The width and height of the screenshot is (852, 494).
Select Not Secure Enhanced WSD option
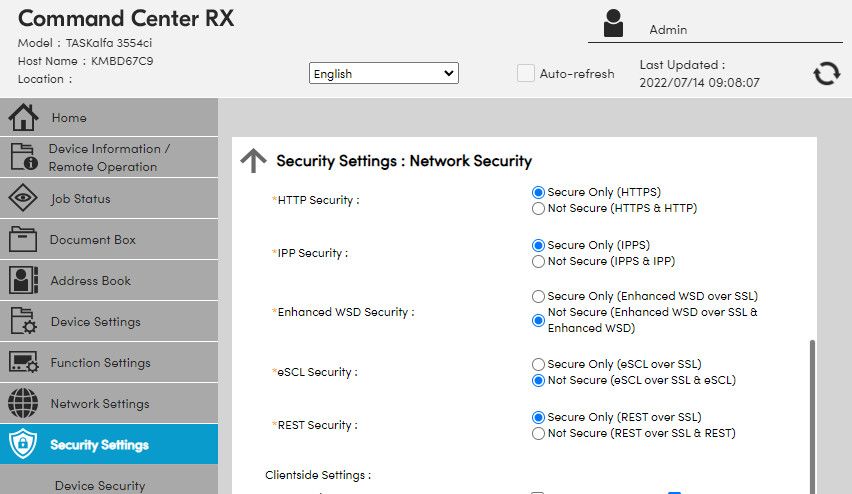538,321
